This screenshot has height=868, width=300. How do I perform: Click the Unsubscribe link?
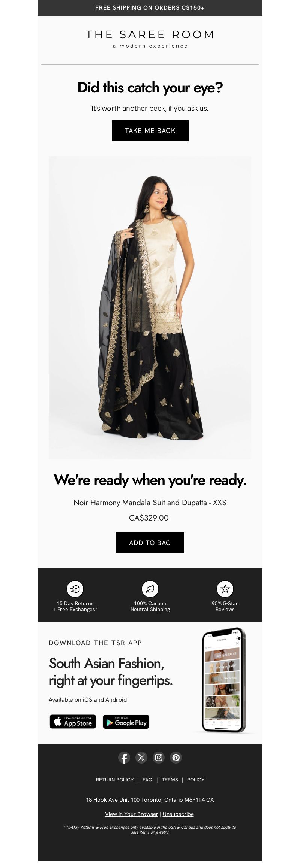[x=178, y=814]
